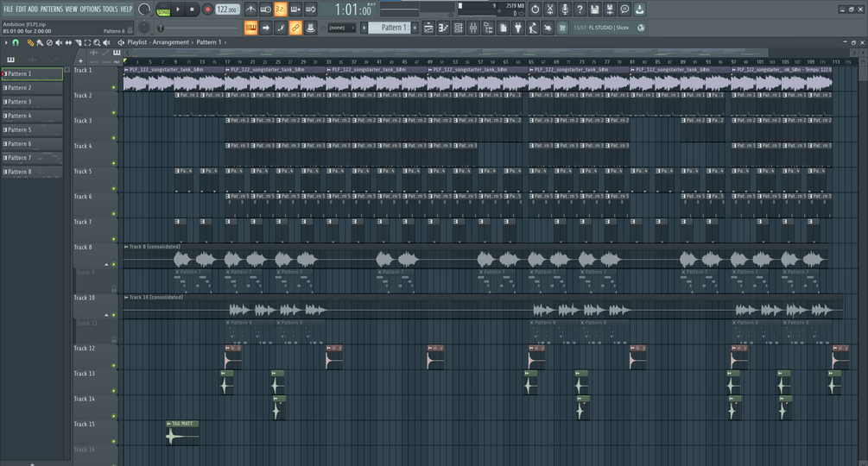This screenshot has height=466, width=868.
Task: Open the Channel rack icon
Action: (x=459, y=28)
